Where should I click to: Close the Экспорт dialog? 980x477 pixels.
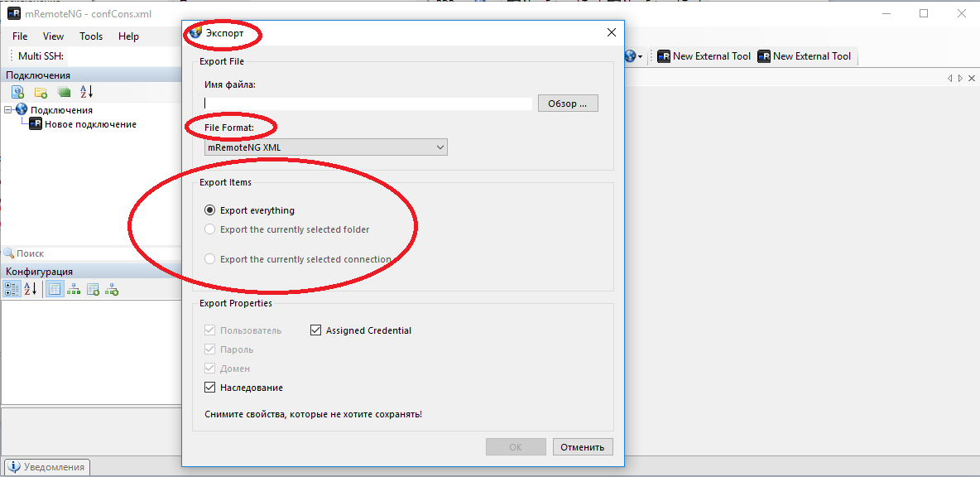pyautogui.click(x=611, y=33)
